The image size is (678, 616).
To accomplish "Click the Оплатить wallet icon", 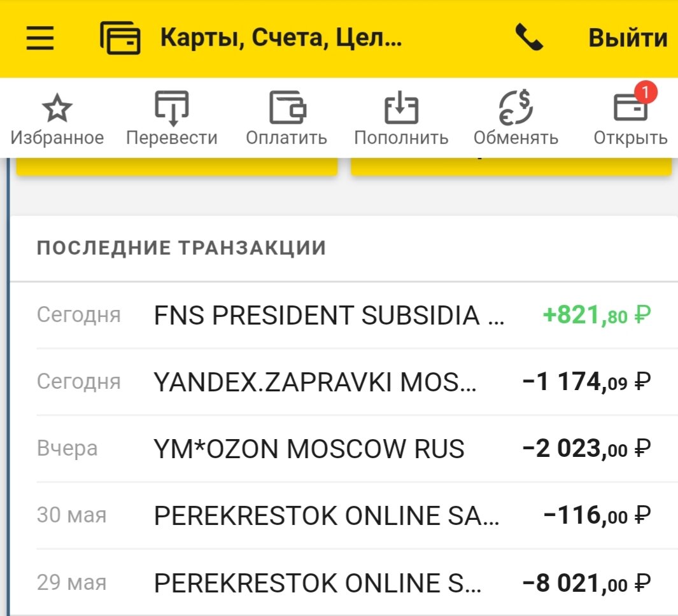I will [x=286, y=109].
